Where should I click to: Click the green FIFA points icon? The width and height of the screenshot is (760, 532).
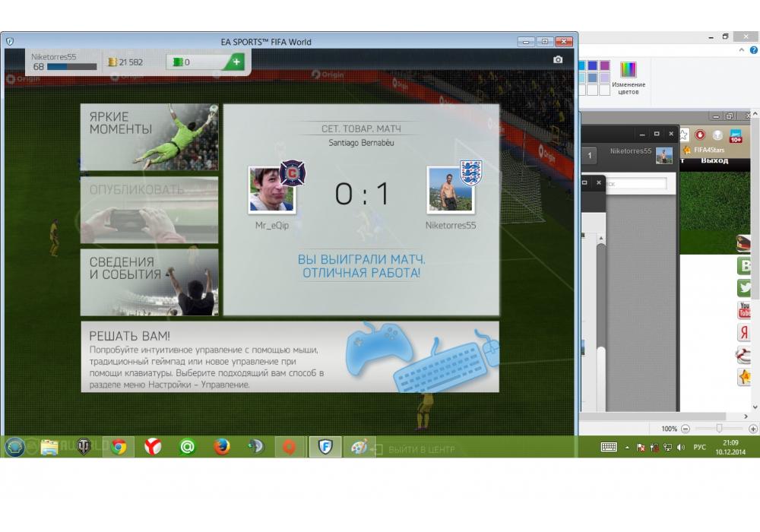[x=177, y=62]
